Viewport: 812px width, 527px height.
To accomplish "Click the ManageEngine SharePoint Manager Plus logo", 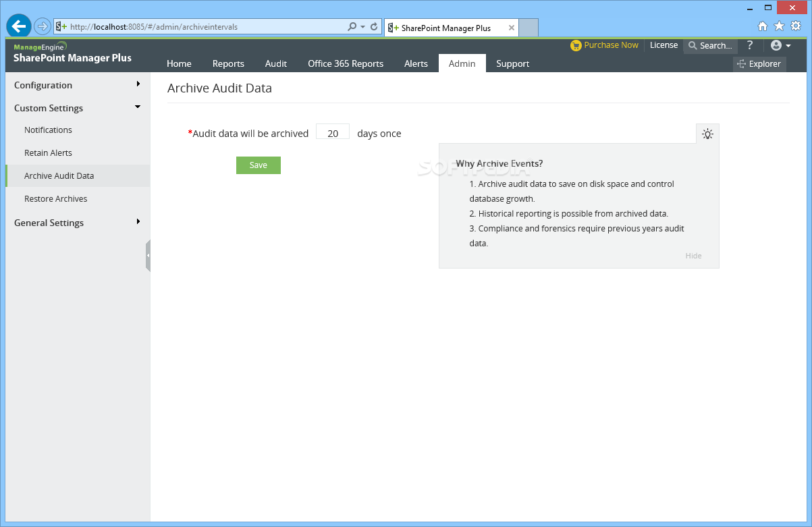I will pyautogui.click(x=72, y=53).
